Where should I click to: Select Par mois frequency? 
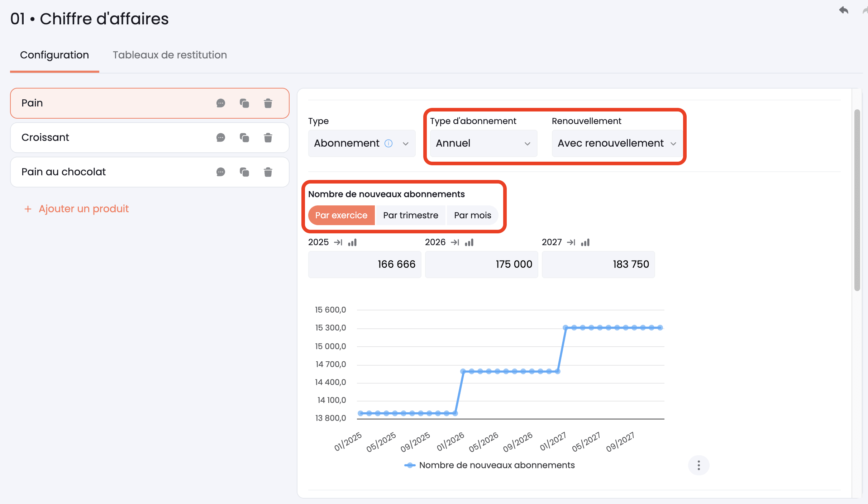click(472, 215)
